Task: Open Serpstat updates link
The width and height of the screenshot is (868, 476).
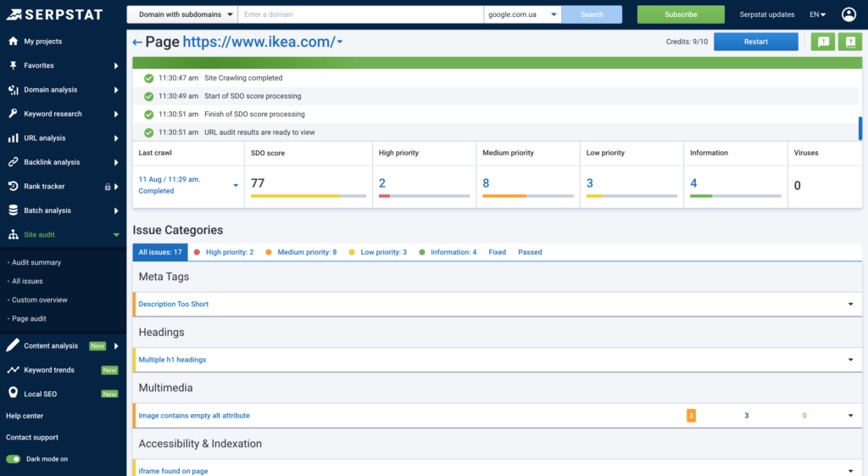Action: 766,14
